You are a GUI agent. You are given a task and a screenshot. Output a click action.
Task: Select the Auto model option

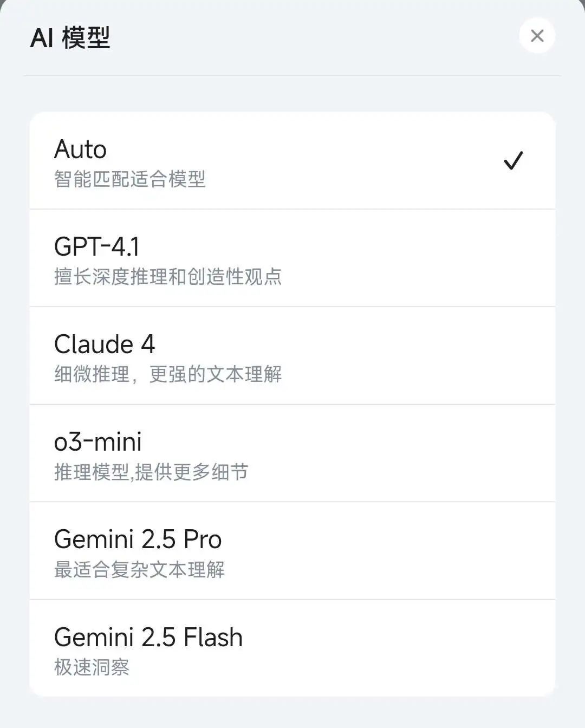[x=81, y=149]
